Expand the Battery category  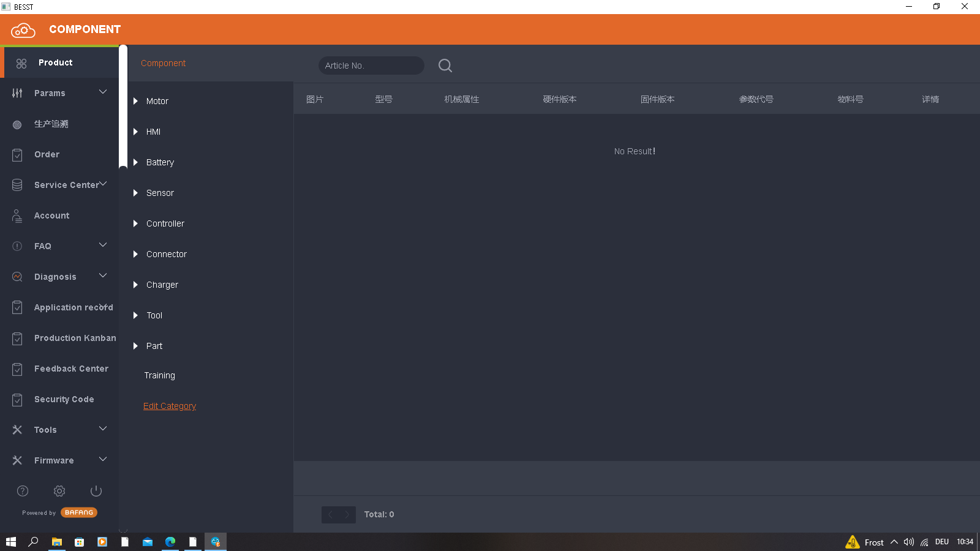pos(135,162)
